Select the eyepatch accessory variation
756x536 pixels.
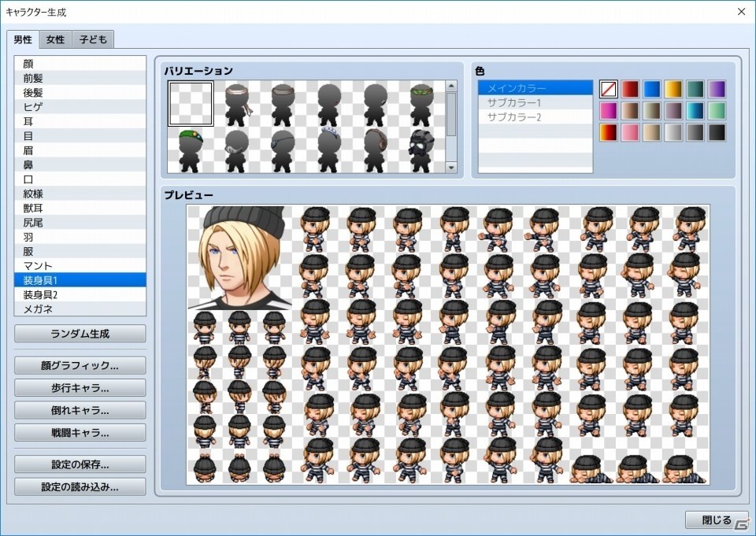(283, 150)
